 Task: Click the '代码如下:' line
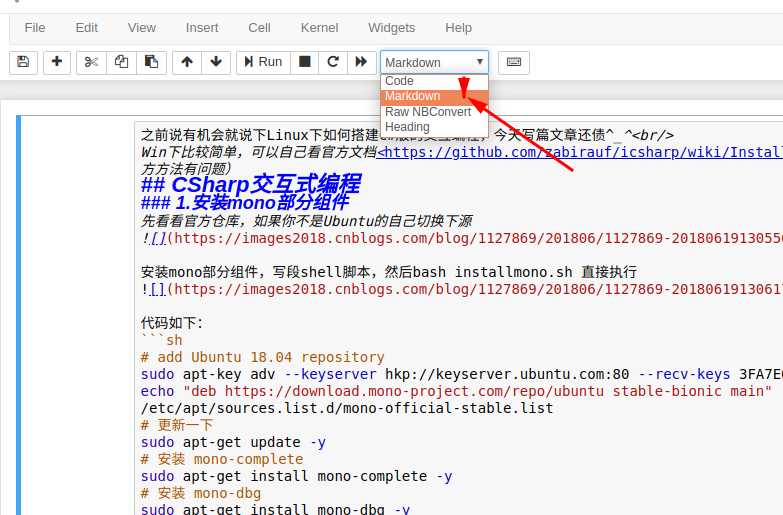pos(171,323)
